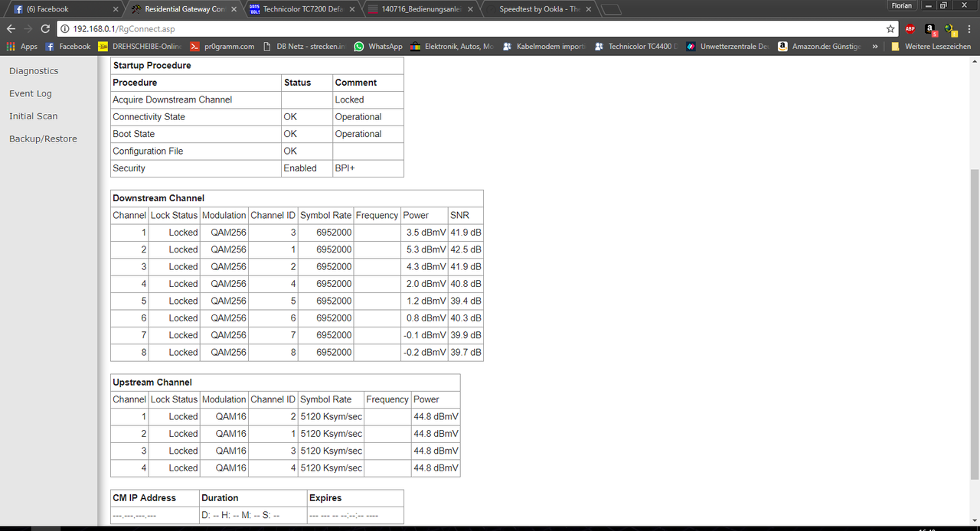Open the Apps grid shortcut
The width and height of the screenshot is (980, 531).
pos(21,47)
